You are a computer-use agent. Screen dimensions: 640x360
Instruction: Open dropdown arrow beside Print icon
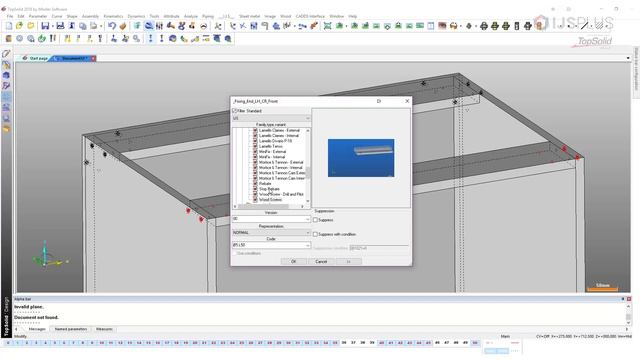point(101,26)
